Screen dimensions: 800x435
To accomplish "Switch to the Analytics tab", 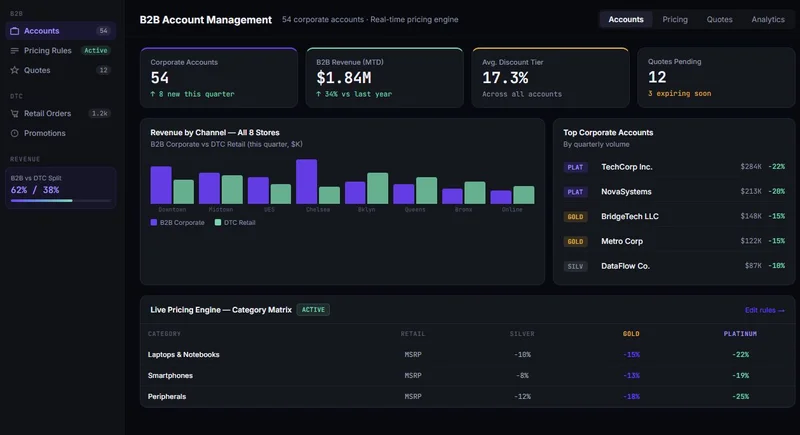I will pyautogui.click(x=768, y=19).
